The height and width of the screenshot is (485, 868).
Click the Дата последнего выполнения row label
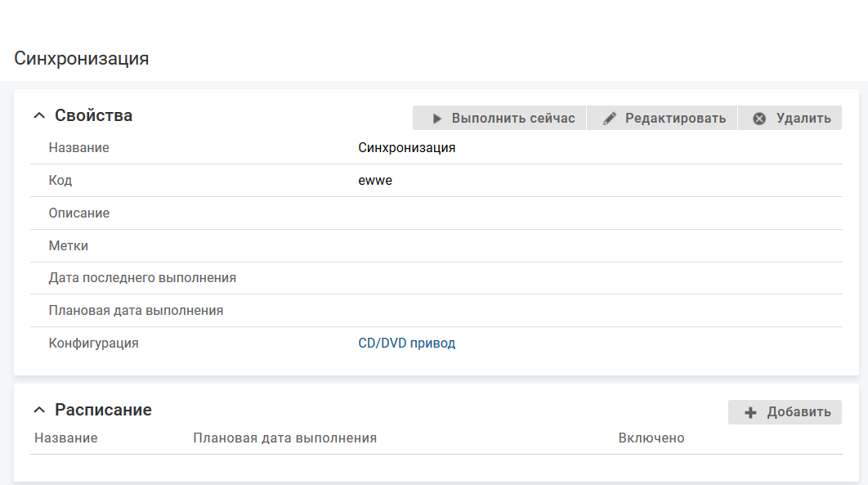(142, 278)
